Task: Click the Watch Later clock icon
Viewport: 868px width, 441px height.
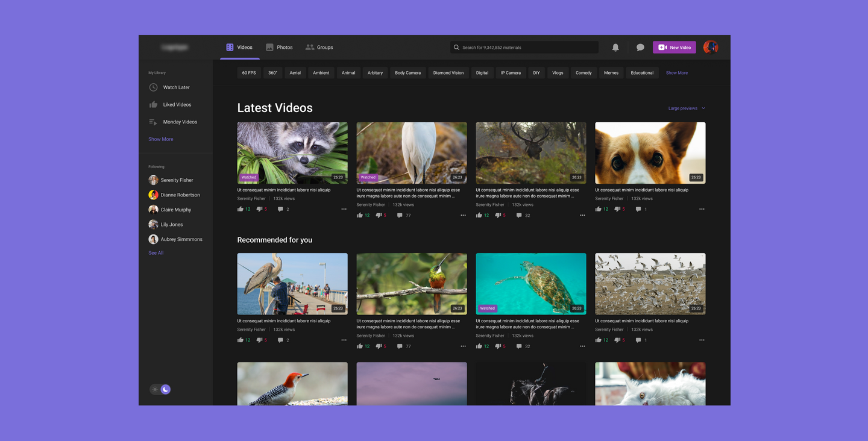Action: (x=154, y=87)
